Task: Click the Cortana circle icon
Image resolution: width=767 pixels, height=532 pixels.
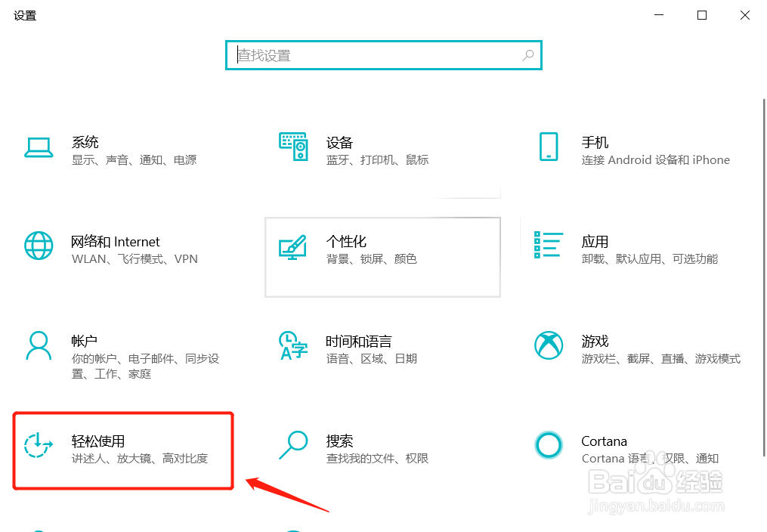Action: 549,445
